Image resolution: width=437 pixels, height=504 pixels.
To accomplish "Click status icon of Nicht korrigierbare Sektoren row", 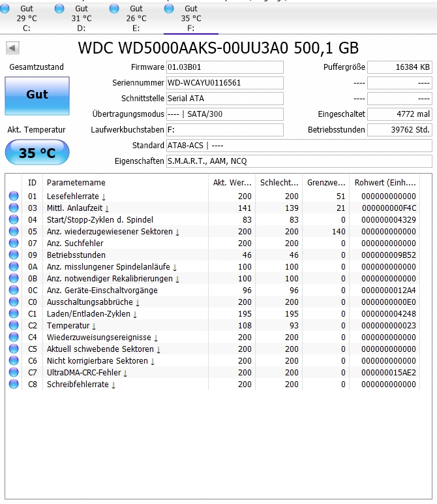I will pyautogui.click(x=14, y=360).
